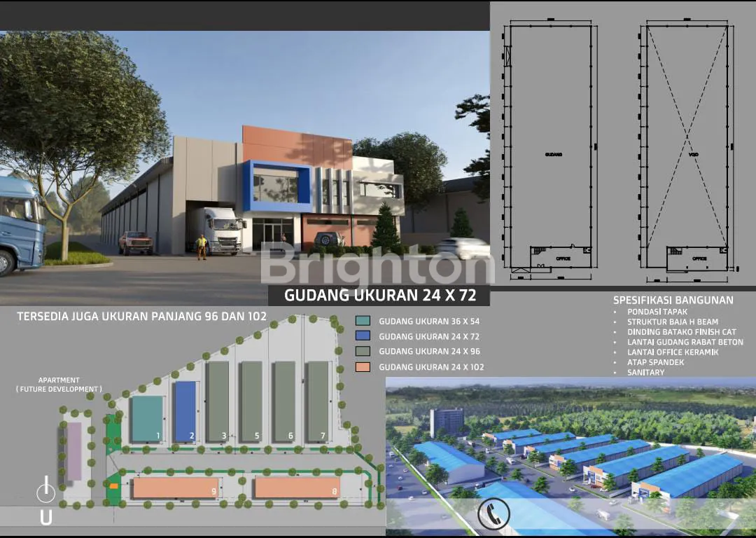Pick the teal Gudang 36 x 54 swatch
The image size is (756, 538).
pos(363,322)
